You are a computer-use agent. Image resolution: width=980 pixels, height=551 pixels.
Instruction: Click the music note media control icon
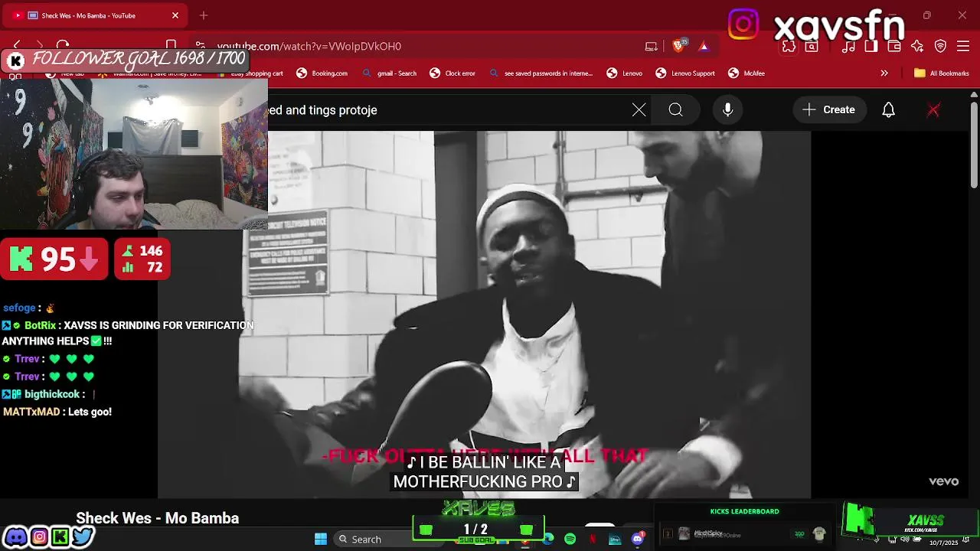coord(848,46)
